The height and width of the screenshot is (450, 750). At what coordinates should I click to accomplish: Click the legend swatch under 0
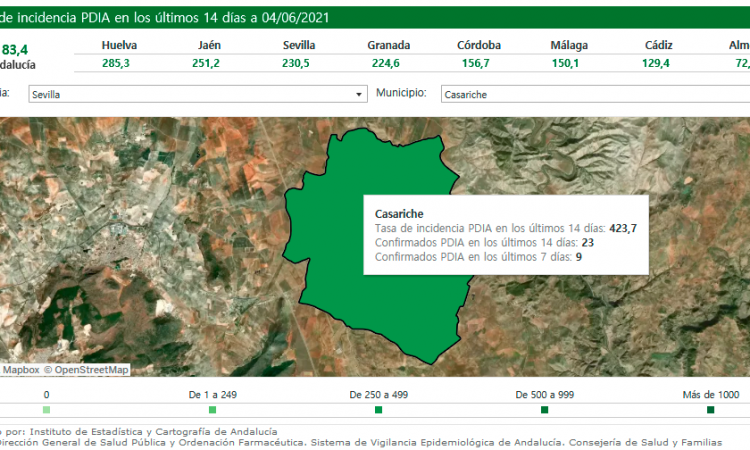click(46, 410)
